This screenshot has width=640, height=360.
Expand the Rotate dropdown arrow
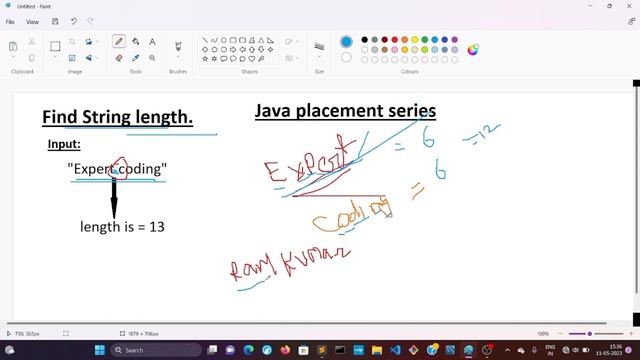click(x=97, y=42)
